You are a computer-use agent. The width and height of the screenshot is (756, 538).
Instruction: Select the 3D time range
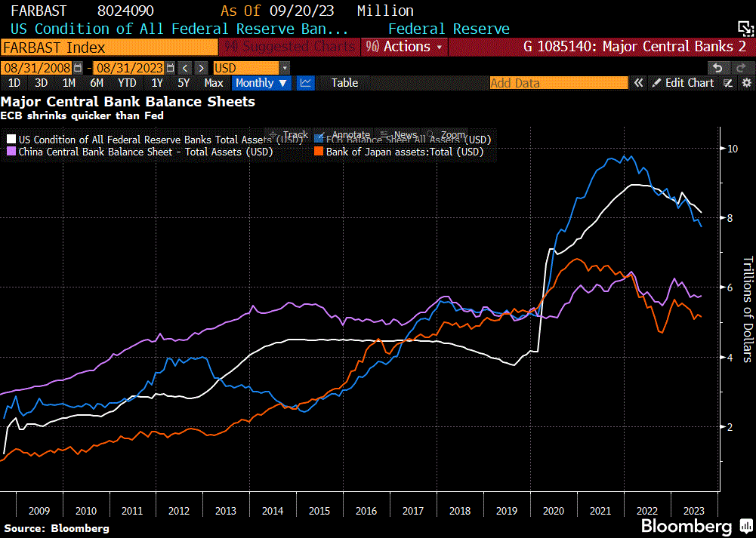pos(42,83)
